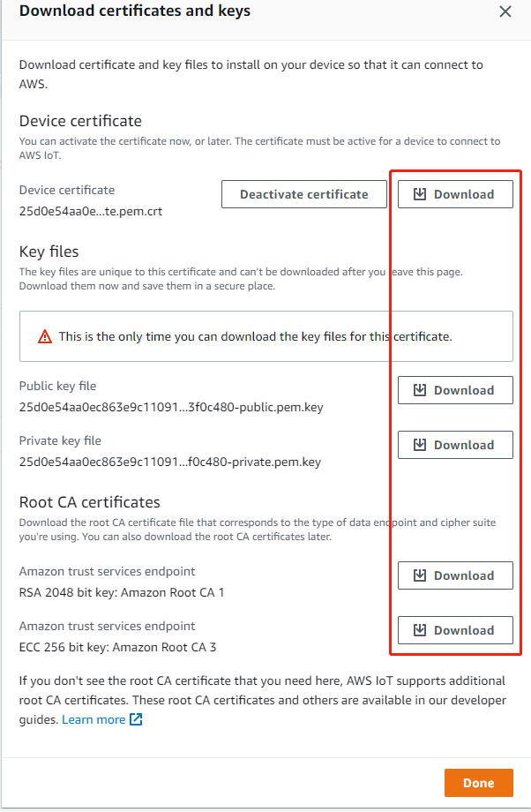This screenshot has height=812, width=531.
Task: Open the Learn more link
Action: click(x=93, y=719)
